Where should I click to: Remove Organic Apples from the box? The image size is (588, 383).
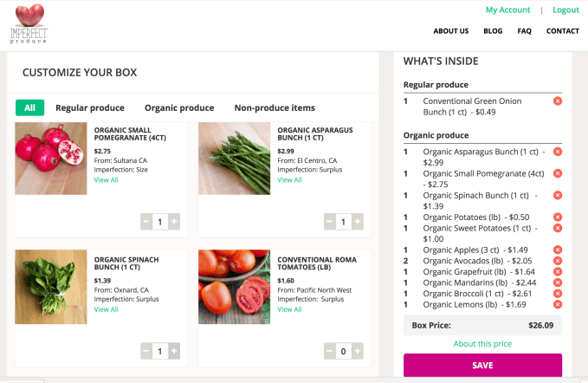coord(558,250)
